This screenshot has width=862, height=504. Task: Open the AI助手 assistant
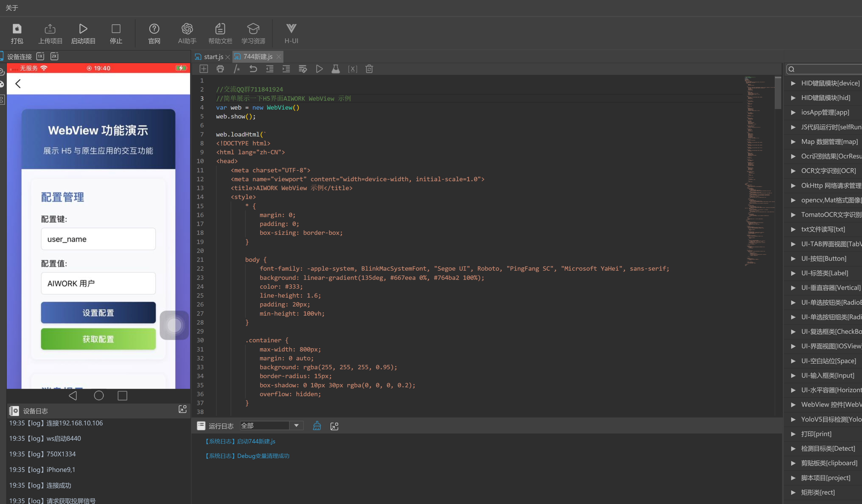click(187, 33)
